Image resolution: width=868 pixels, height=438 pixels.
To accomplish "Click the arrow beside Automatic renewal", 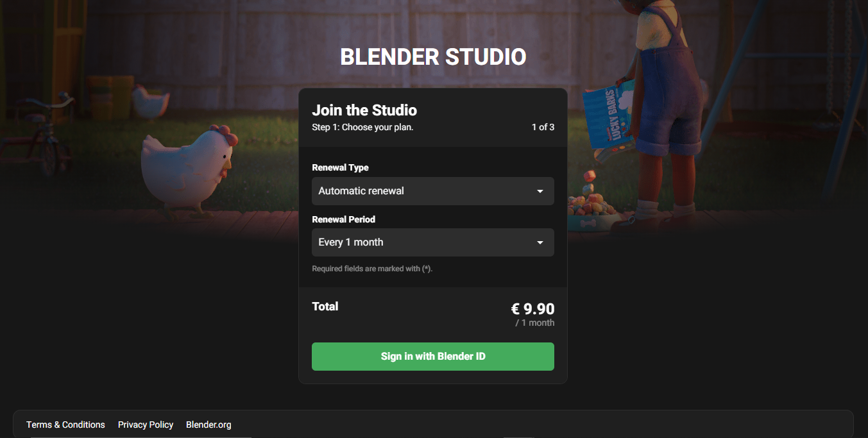I will [540, 191].
